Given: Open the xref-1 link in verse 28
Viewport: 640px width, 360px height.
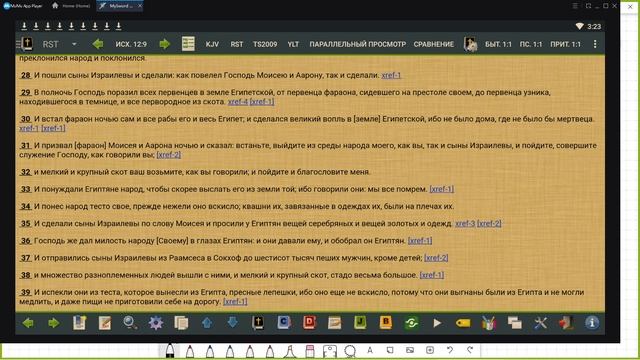Looking at the screenshot, I should coord(391,75).
